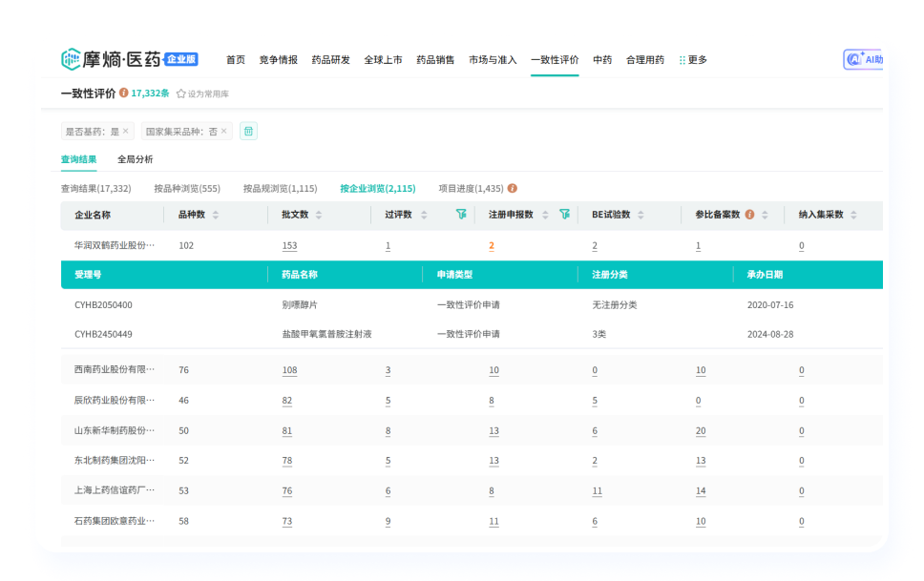
Task: Click drug name 盐酸甲氧氯普胺注射液
Action: point(326,334)
